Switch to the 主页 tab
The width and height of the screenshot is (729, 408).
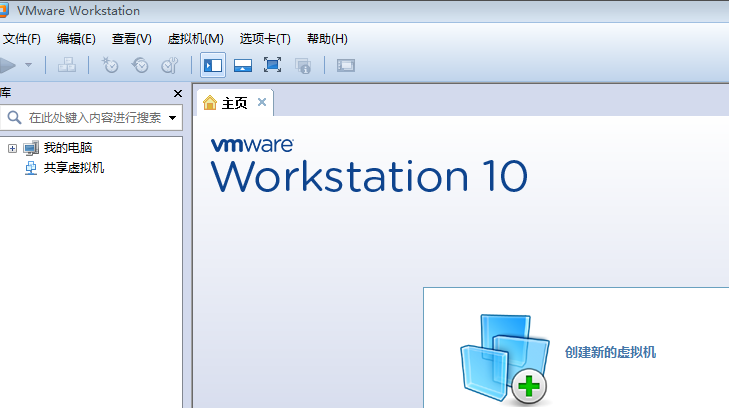[x=234, y=103]
